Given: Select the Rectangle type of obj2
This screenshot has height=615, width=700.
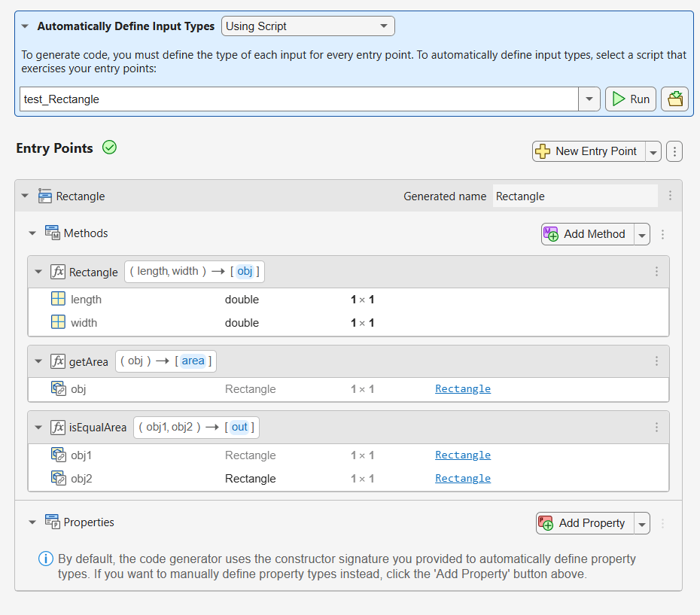Looking at the screenshot, I should (x=250, y=478).
